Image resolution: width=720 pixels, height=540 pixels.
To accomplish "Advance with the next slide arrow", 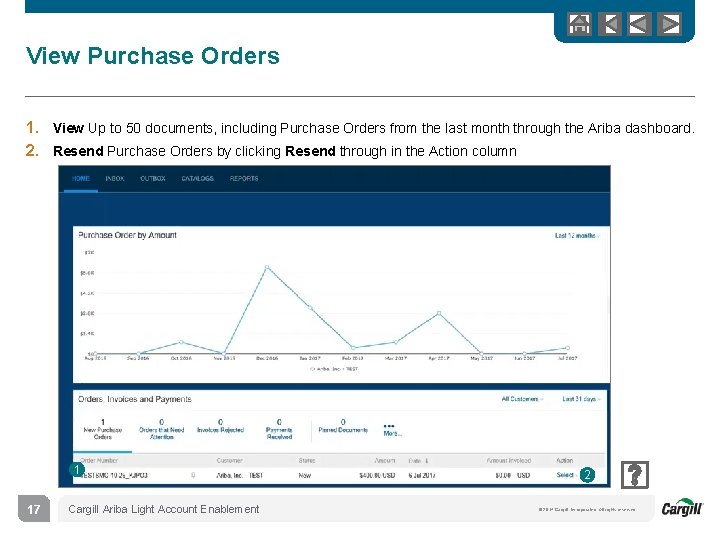I will coord(669,24).
